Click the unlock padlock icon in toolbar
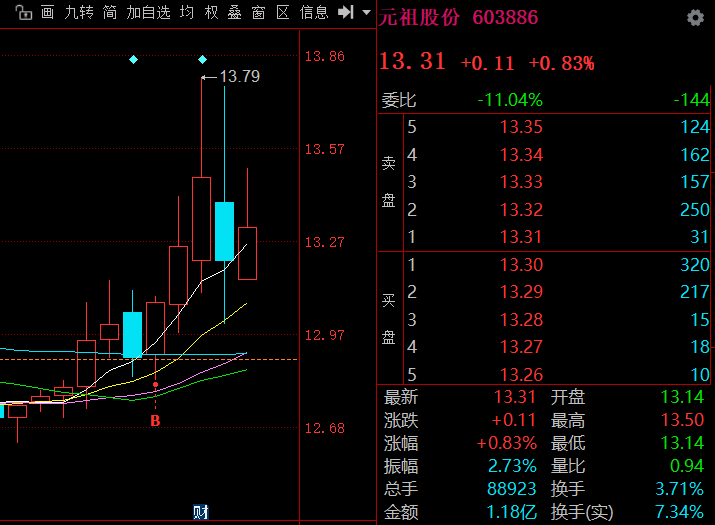The height and width of the screenshot is (525, 715). 23,12
